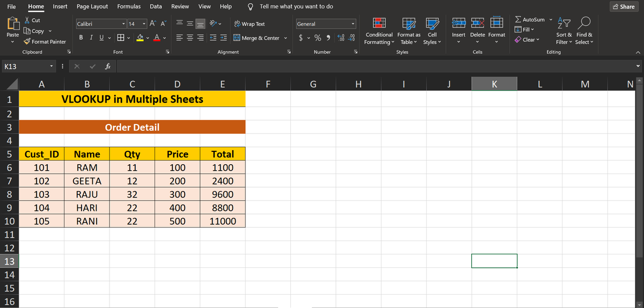Viewport: 644px width, 308px height.
Task: Open the General number format dropdown
Action: tap(353, 24)
